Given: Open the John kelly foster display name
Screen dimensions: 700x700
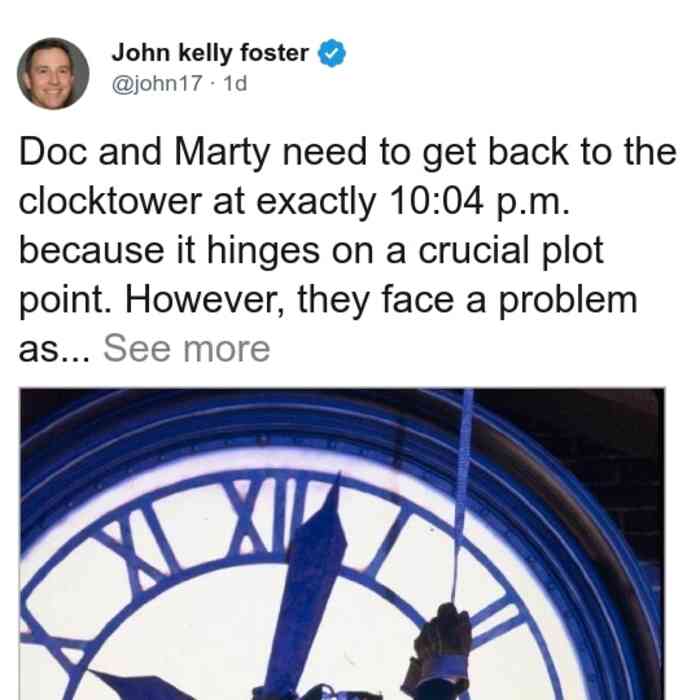Looking at the screenshot, I should coord(210,53).
